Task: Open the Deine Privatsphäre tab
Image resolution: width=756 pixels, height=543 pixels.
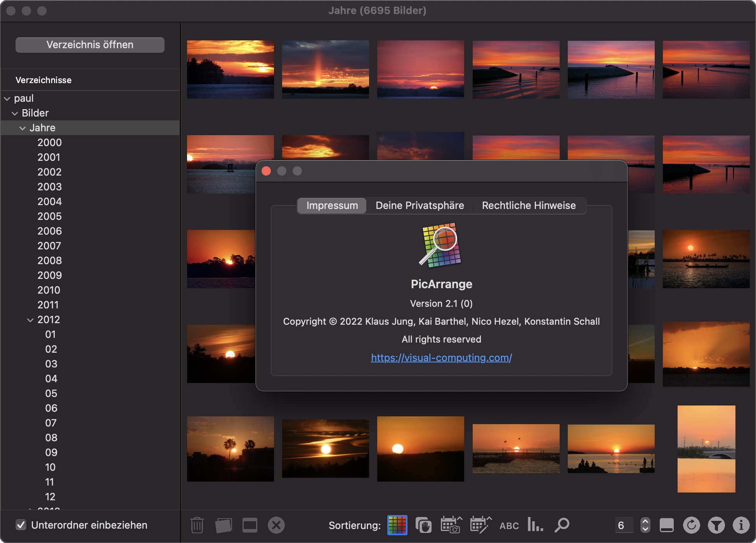Action: click(420, 205)
